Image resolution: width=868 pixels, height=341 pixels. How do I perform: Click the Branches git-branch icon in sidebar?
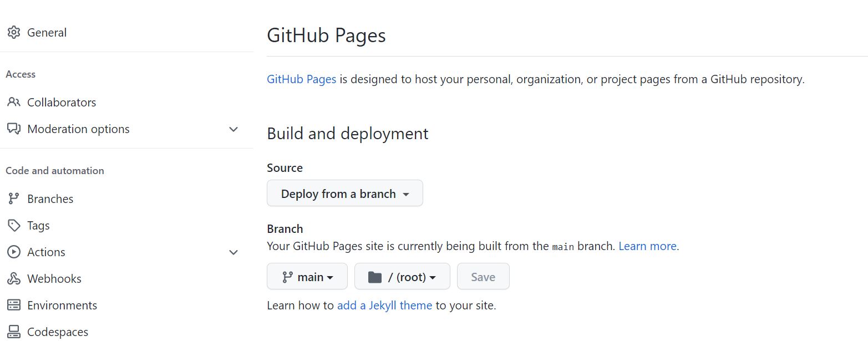pos(14,199)
